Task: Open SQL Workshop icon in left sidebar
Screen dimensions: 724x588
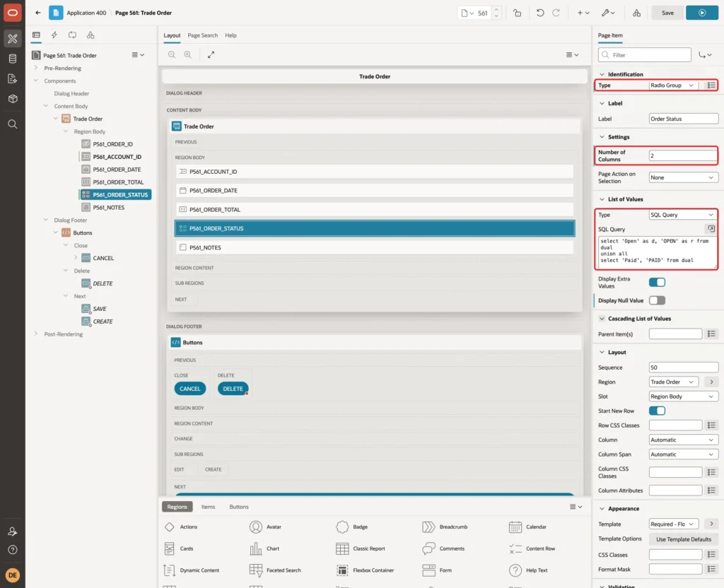Action: coord(13,59)
